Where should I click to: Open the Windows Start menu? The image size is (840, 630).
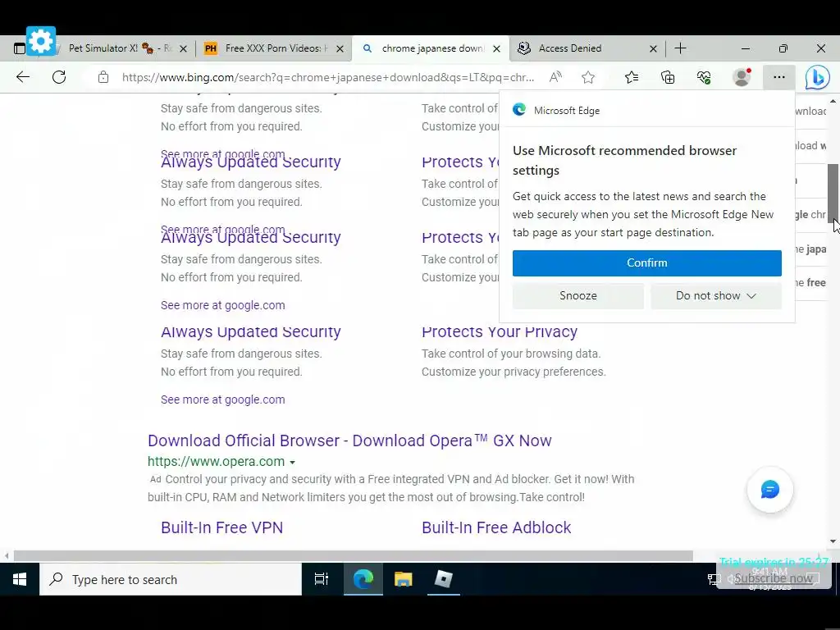[20, 579]
